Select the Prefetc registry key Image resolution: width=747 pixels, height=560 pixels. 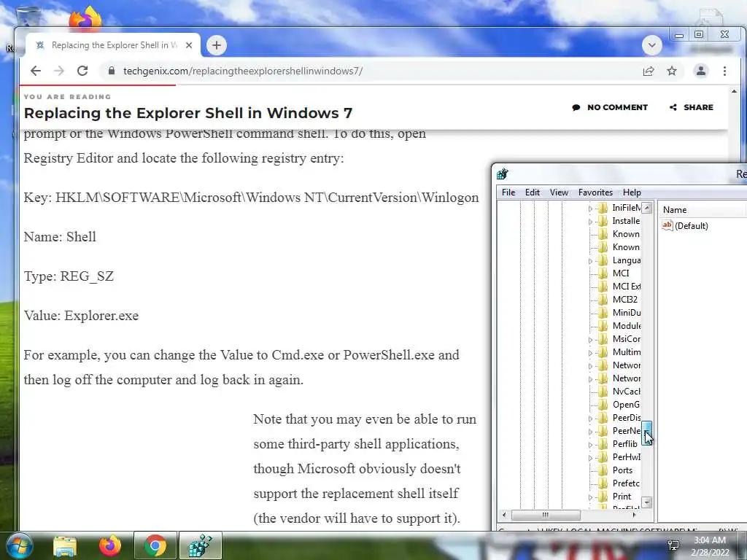coord(626,483)
